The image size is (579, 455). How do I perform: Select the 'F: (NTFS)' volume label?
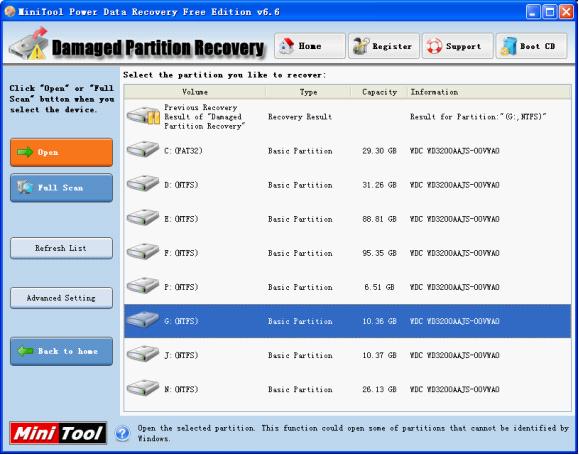(x=181, y=253)
